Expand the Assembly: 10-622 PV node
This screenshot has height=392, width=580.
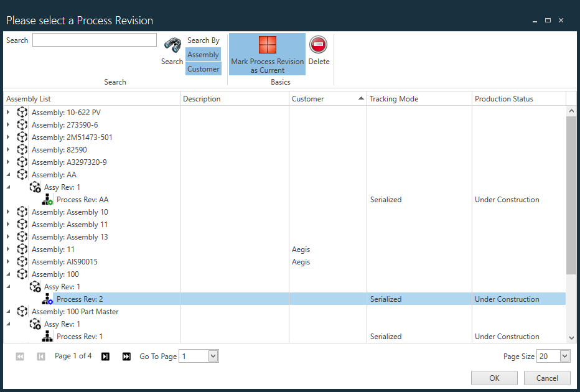[8, 113]
